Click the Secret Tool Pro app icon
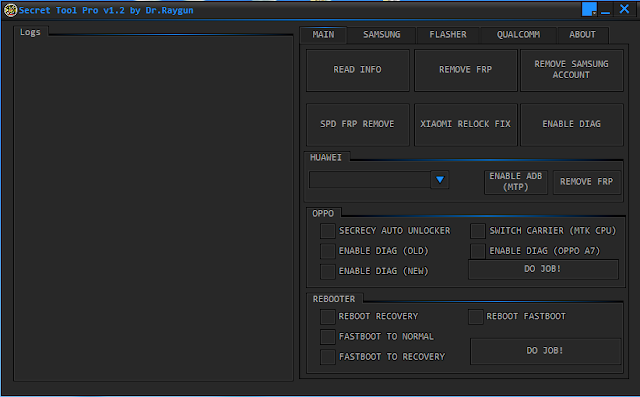640x397 pixels. point(10,10)
